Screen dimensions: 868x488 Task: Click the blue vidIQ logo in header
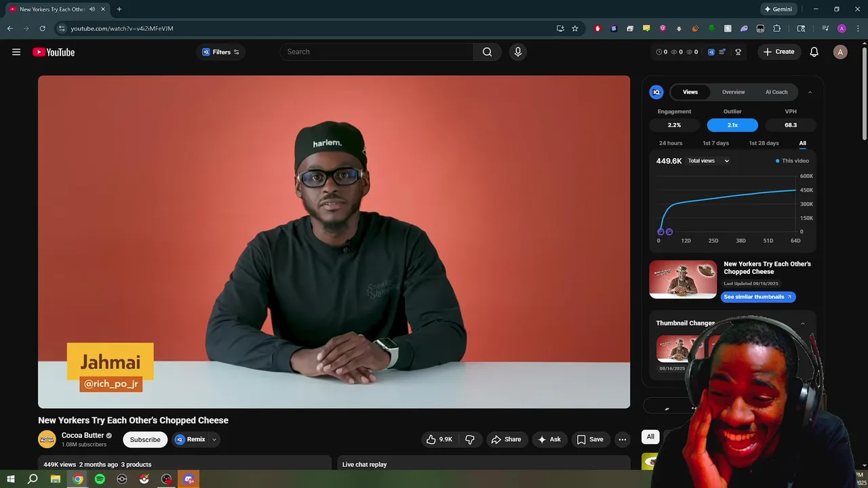[711, 52]
